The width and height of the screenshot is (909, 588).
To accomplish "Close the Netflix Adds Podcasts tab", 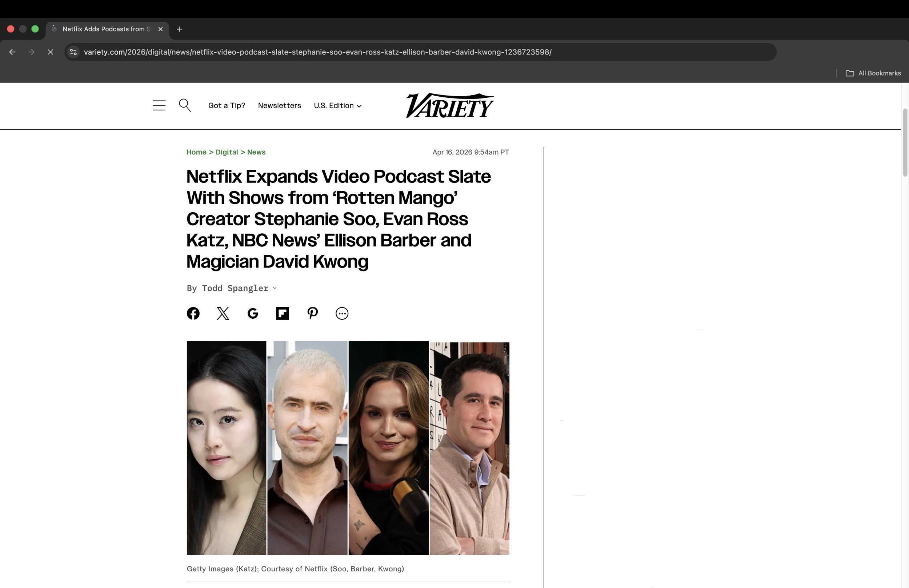I will pyautogui.click(x=160, y=29).
